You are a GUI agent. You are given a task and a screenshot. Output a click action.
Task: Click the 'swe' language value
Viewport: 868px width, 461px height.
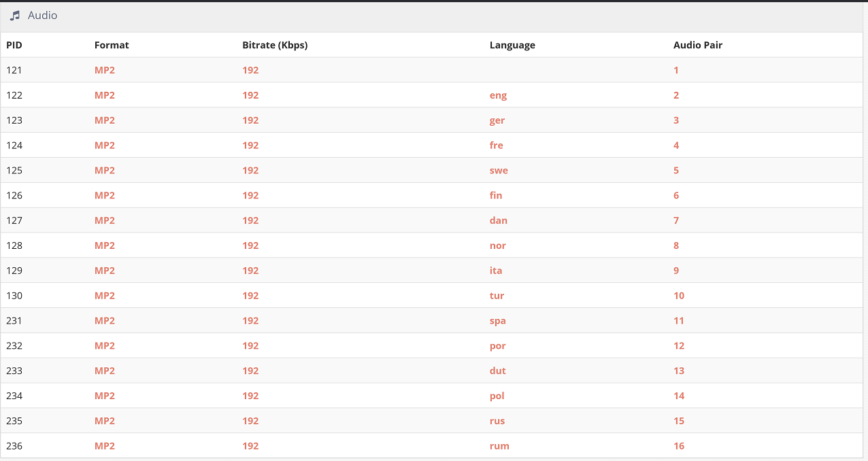(499, 171)
